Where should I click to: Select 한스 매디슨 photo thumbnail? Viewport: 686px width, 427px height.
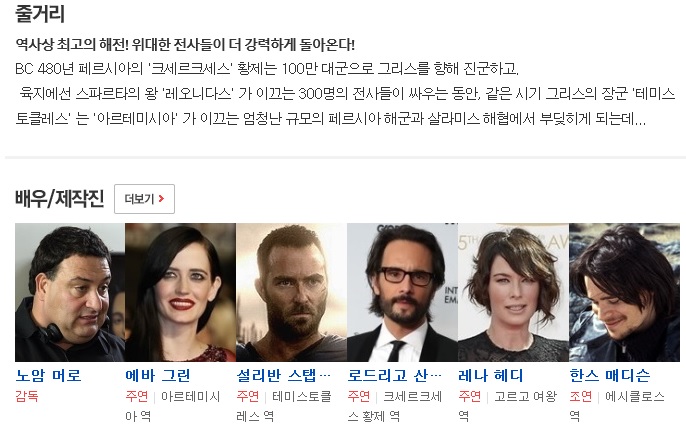tap(625, 292)
